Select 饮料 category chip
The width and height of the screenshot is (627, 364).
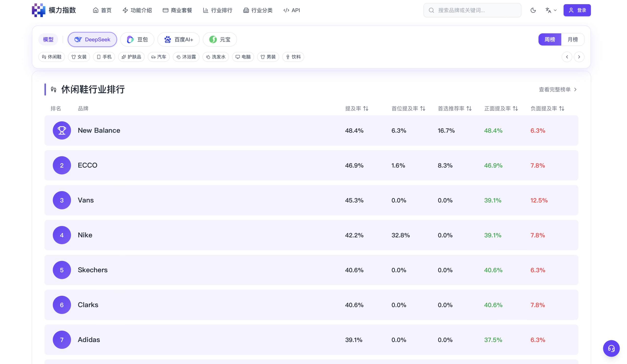click(x=293, y=57)
